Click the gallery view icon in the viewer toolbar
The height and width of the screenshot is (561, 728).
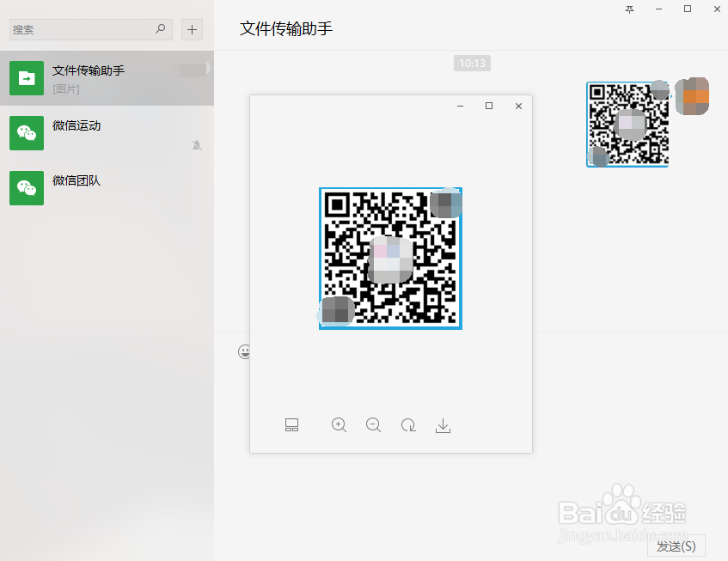(x=291, y=424)
